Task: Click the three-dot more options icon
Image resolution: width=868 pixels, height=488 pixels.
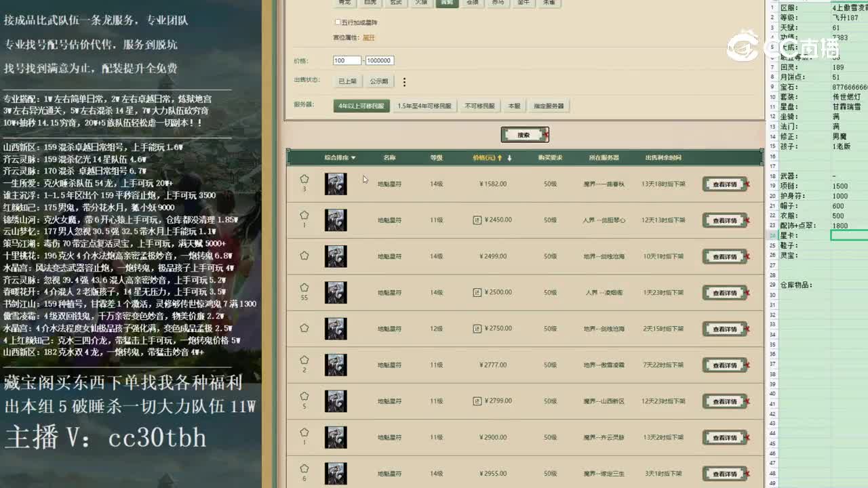Action: click(404, 82)
